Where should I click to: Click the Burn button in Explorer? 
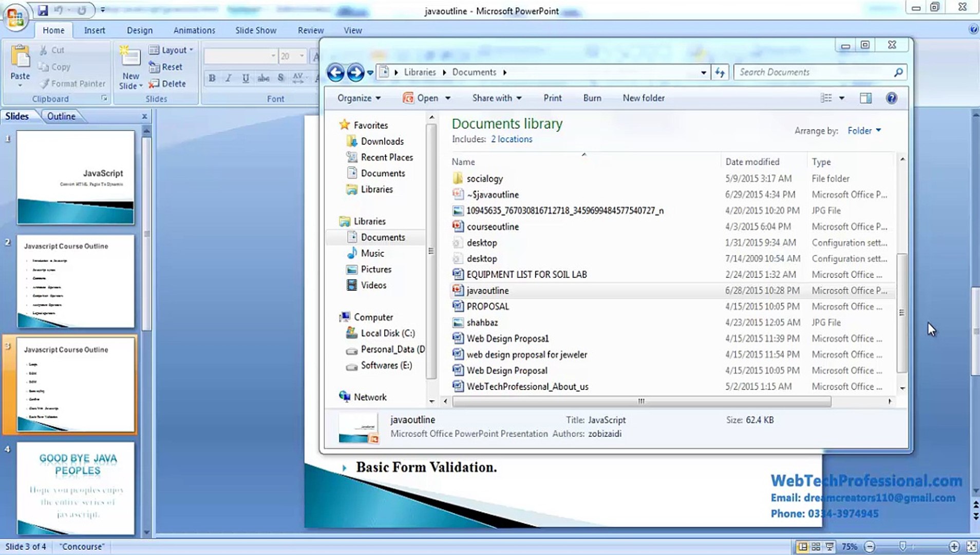pos(592,98)
